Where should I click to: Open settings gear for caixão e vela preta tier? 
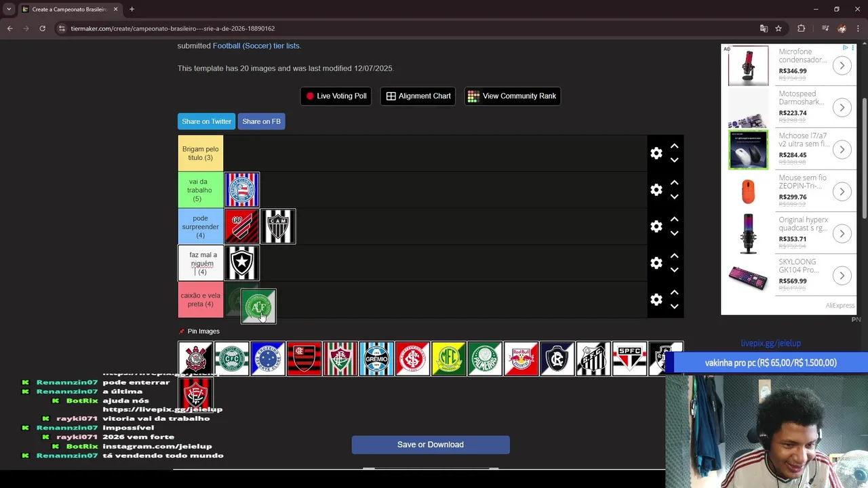(x=656, y=300)
